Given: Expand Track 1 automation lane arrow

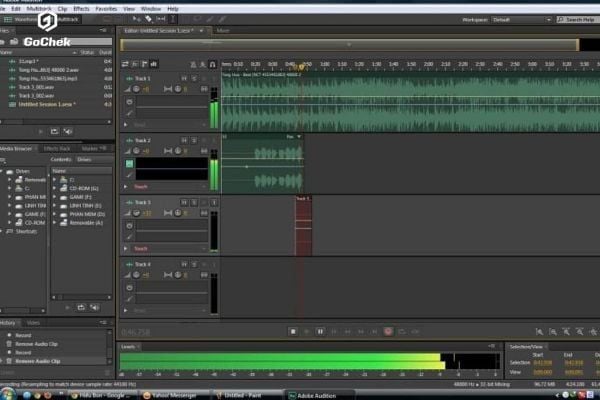Looking at the screenshot, I should tap(126, 124).
